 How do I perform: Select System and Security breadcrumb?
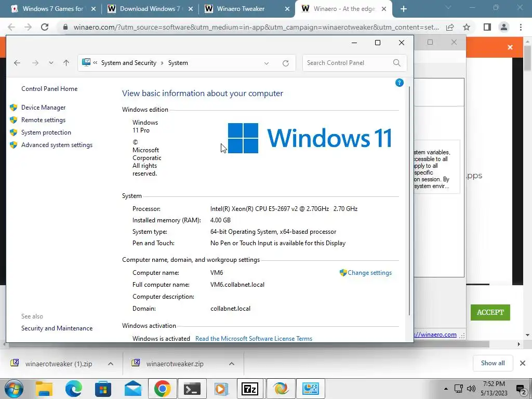(129, 63)
